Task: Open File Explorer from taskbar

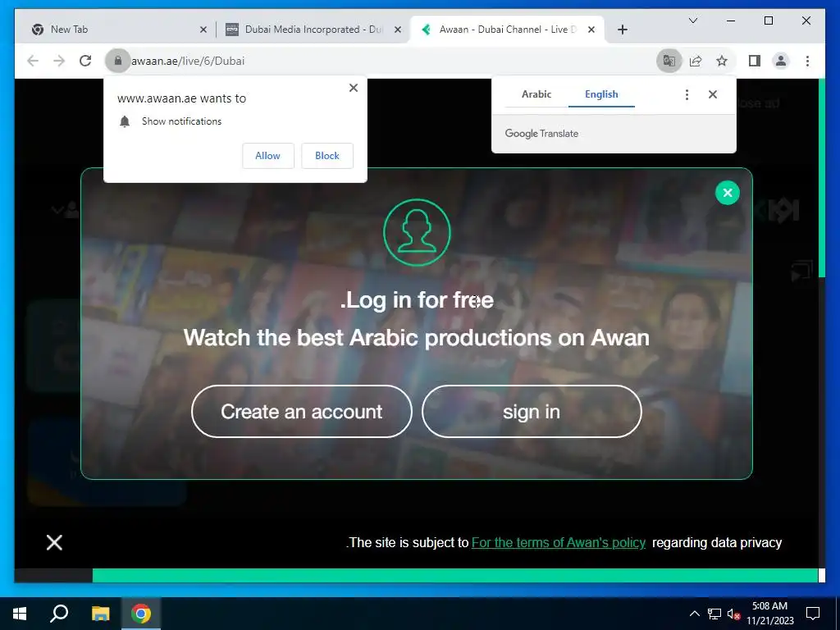Action: pos(100,614)
